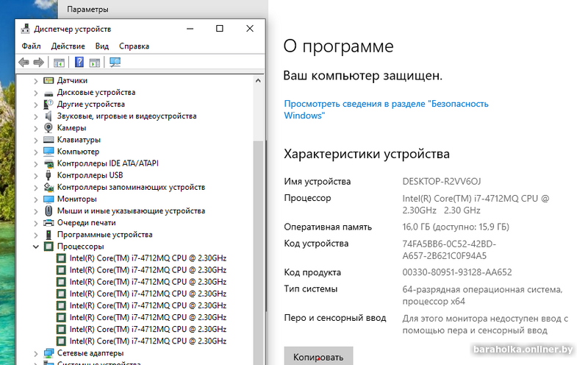
Task: Open the "Безопасность Windows" details link
Action: (x=386, y=109)
